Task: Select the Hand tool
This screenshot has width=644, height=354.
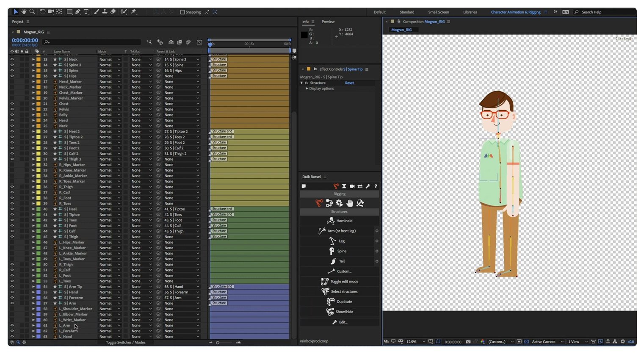Action: tap(24, 11)
